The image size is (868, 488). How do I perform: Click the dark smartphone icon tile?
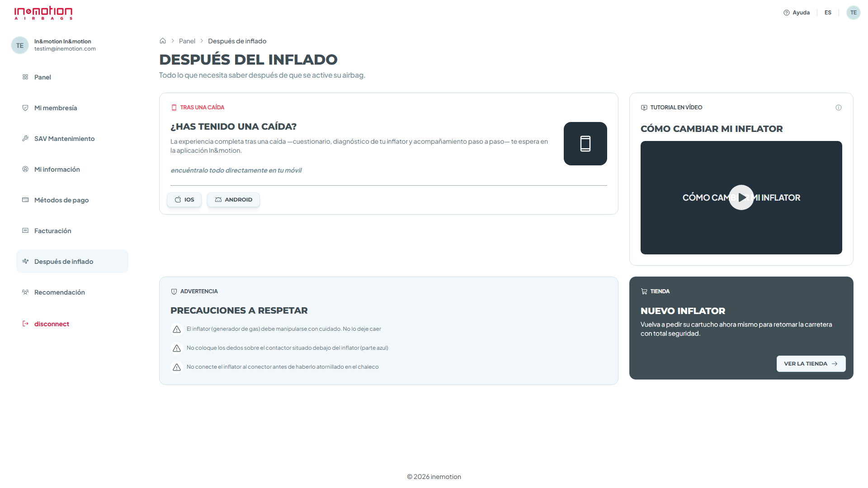pos(585,144)
